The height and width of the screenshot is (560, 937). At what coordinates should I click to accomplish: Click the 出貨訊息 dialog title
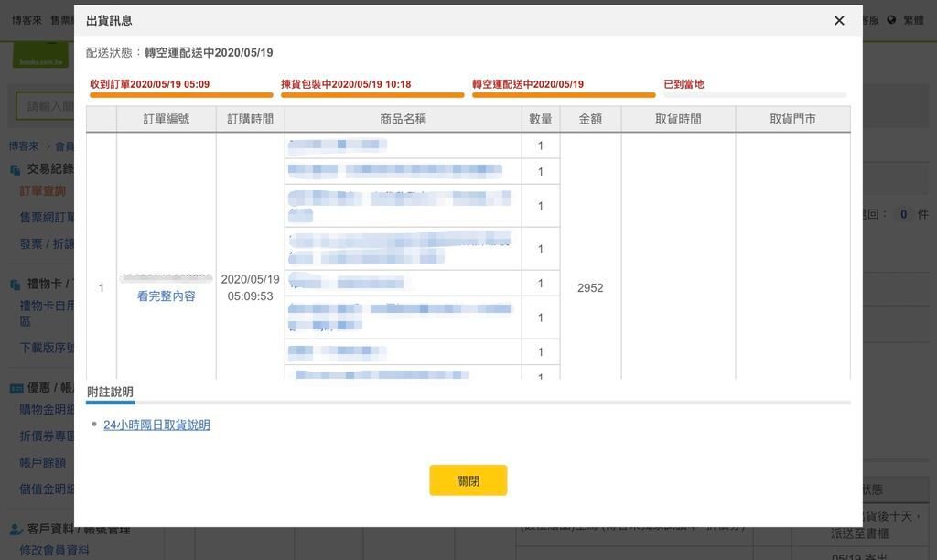pos(110,21)
